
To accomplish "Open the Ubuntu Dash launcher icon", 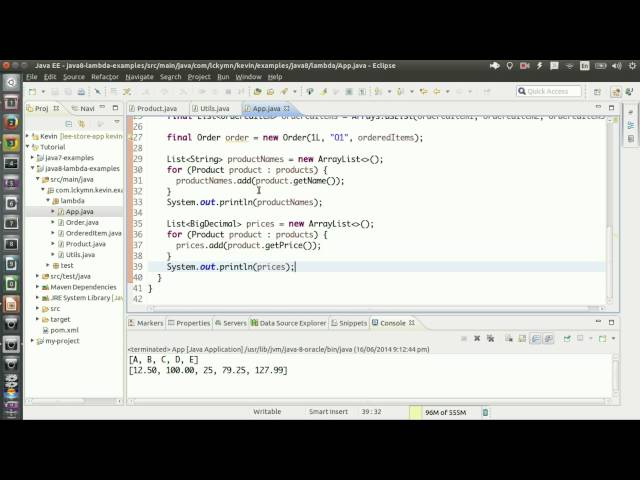I will (x=11, y=83).
